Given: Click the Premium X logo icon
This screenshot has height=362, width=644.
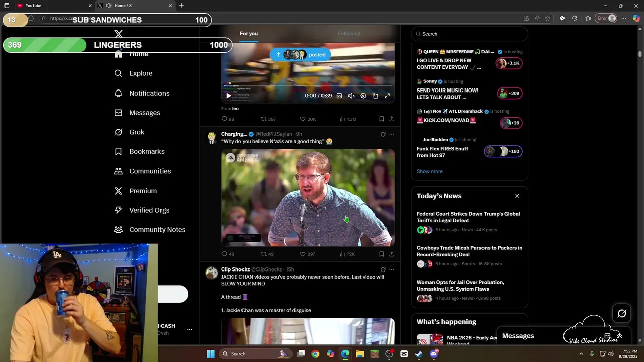Looking at the screenshot, I should pyautogui.click(x=118, y=191).
